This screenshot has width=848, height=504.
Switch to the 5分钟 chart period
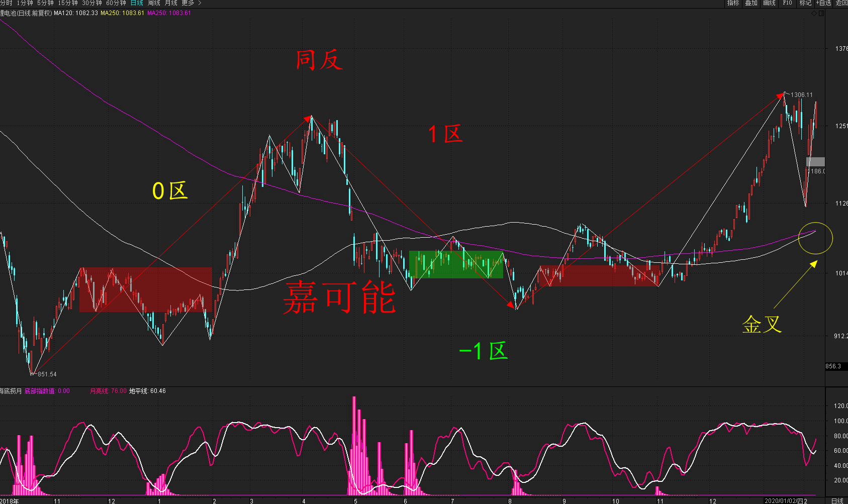coord(45,3)
